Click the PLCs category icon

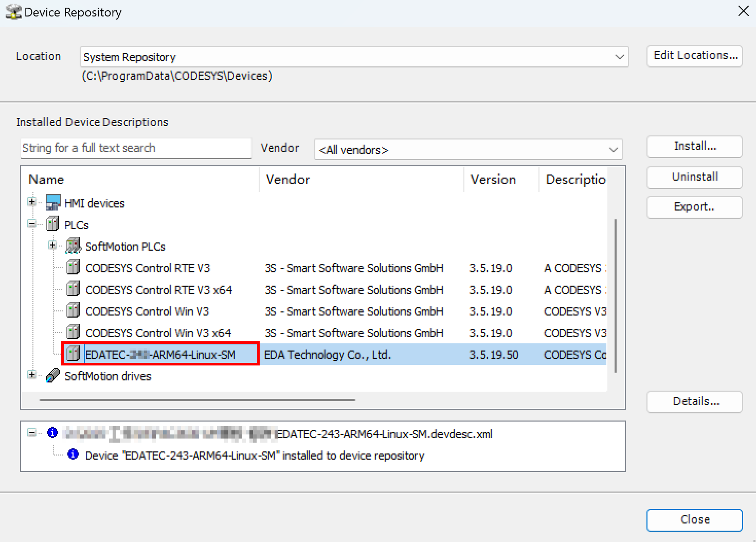pos(53,224)
